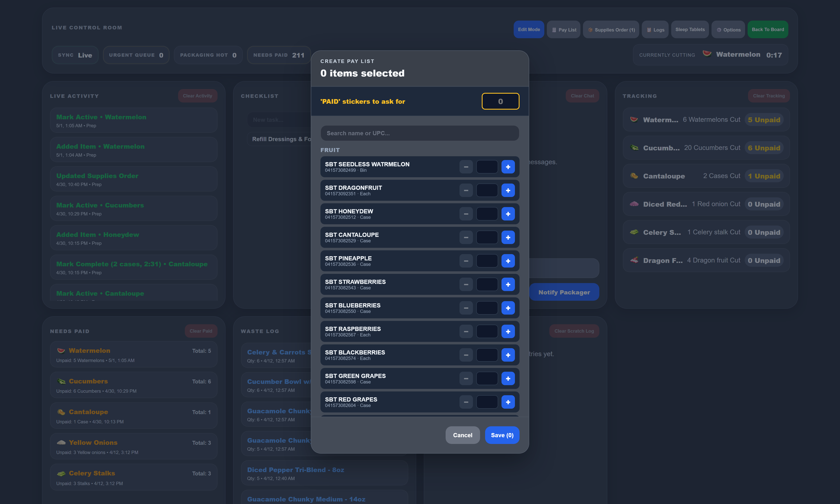
Task: Open Cantaloupe 1 Unpaid tracking row
Action: 706,176
